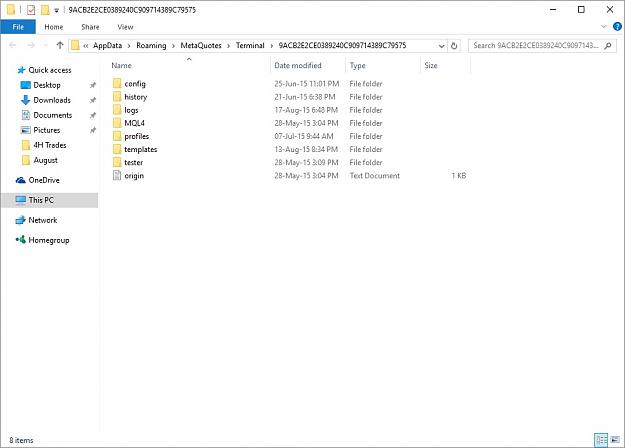The width and height of the screenshot is (625, 448).
Task: Expand the chevron after MetaQuotes in path
Action: [x=228, y=46]
